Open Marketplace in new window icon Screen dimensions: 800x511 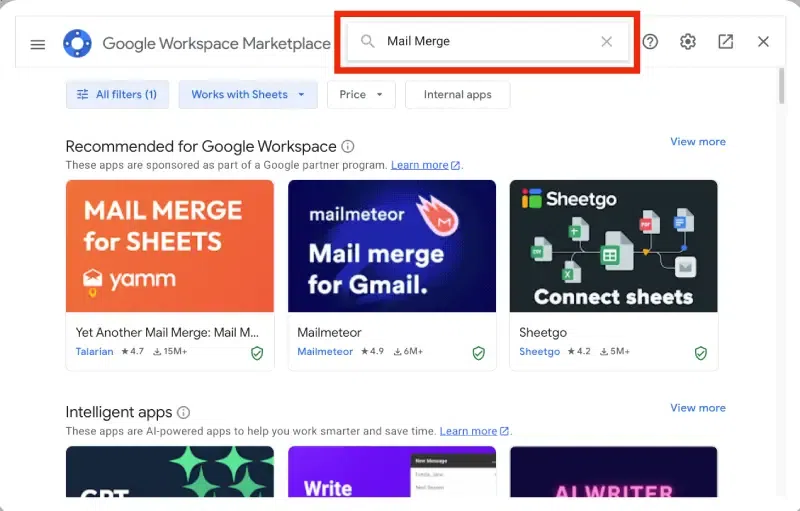[726, 41]
